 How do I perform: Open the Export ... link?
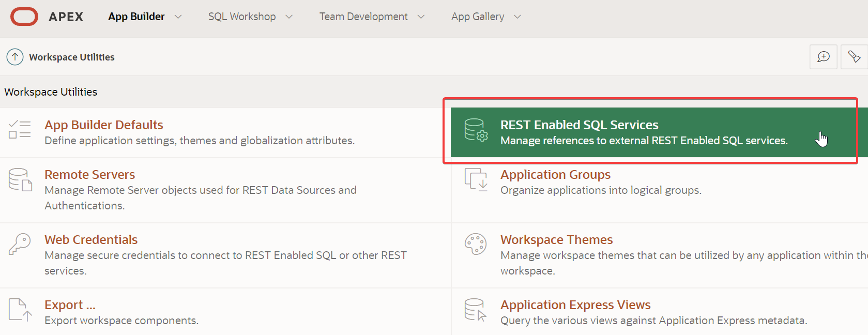tap(70, 304)
